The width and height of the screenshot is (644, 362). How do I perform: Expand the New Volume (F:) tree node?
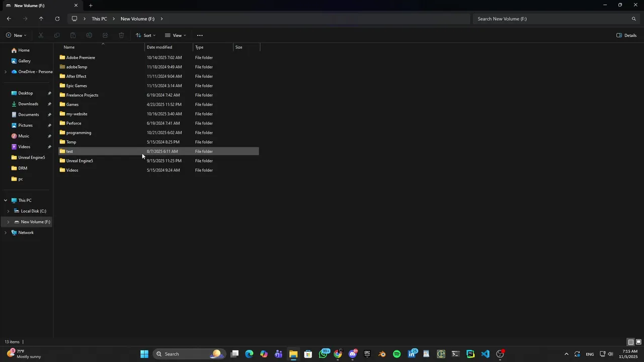coord(8,222)
